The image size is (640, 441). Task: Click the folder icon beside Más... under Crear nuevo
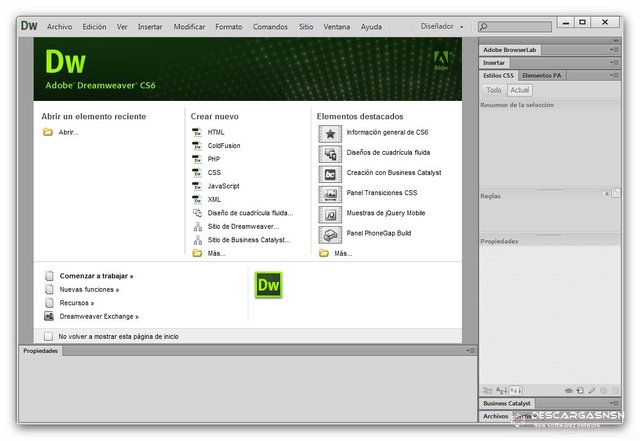tap(197, 253)
